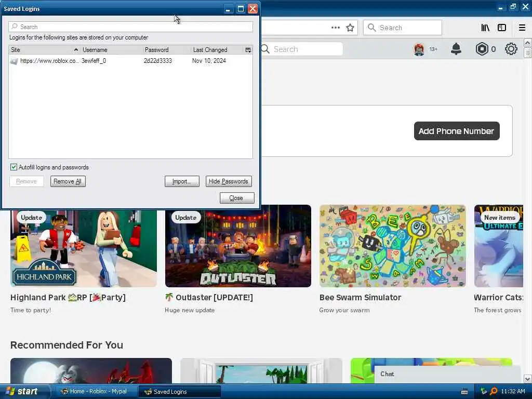The height and width of the screenshot is (399, 532).
Task: Click Remove All button
Action: (x=68, y=181)
